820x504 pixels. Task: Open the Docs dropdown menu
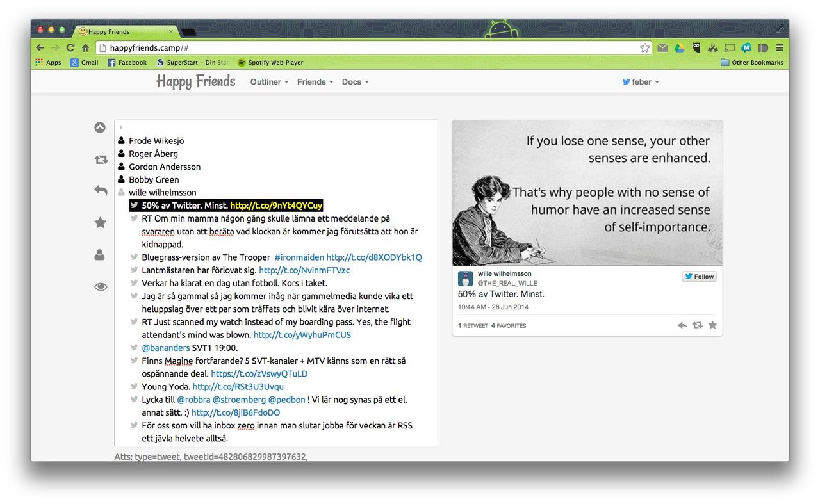point(355,82)
